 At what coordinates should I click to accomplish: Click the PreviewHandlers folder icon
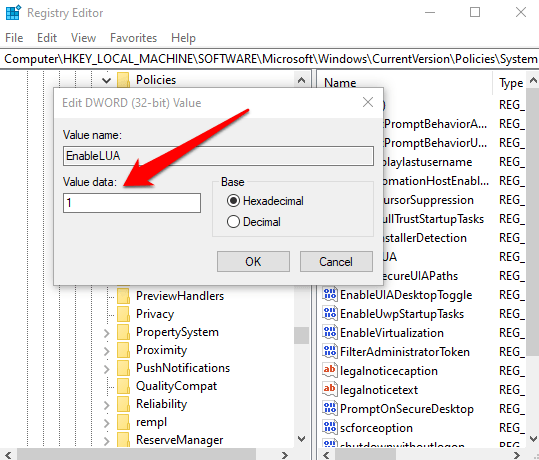point(123,296)
